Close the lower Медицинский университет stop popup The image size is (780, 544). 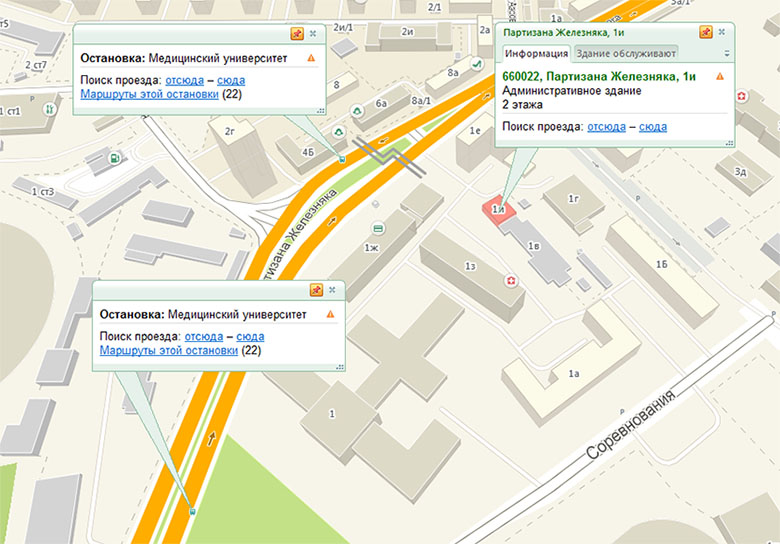click(x=333, y=289)
